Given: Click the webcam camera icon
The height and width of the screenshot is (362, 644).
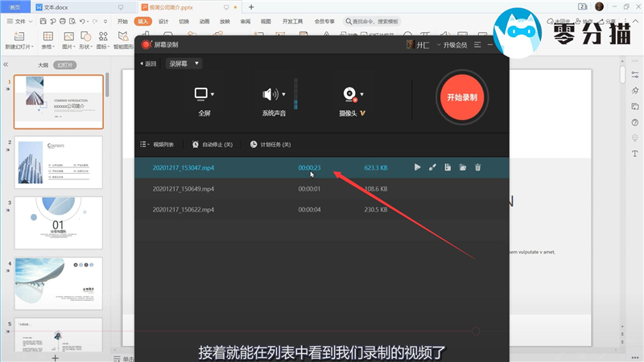Looking at the screenshot, I should tap(349, 94).
